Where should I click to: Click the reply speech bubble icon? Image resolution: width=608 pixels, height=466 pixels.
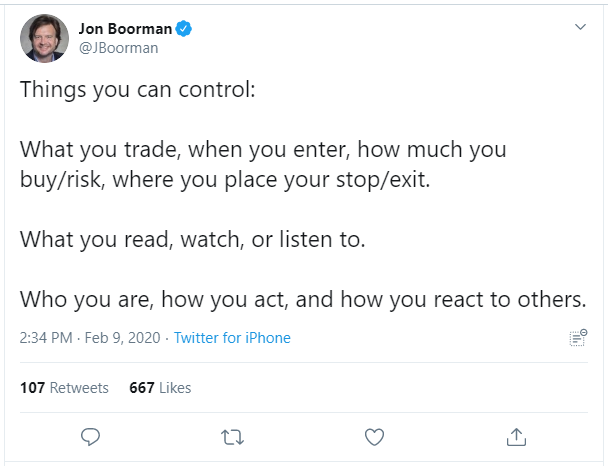tap(90, 437)
